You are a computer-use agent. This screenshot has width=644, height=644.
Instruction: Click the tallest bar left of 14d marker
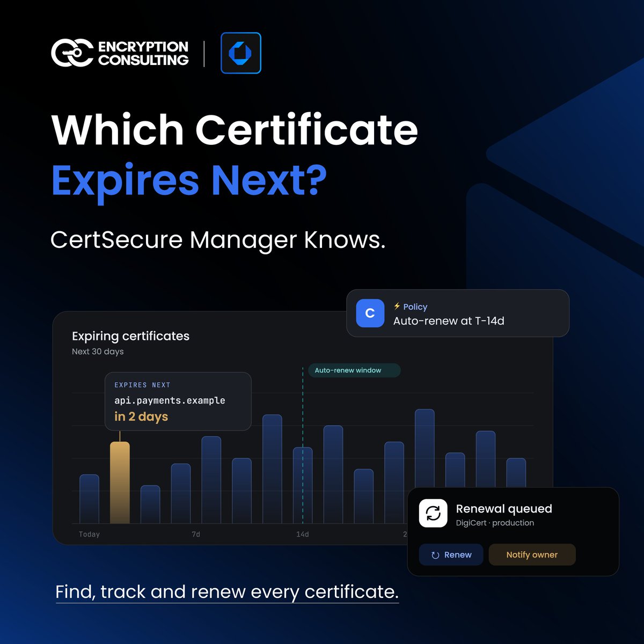(272, 469)
